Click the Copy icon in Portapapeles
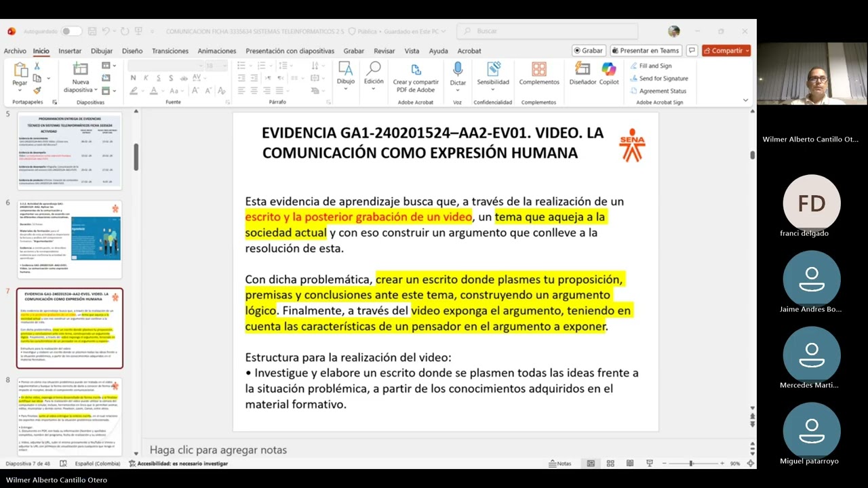Screen dimensions: 868x488 click(x=37, y=78)
